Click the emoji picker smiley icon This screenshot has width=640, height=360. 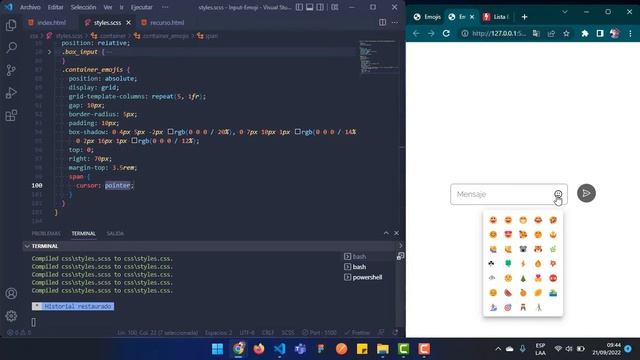coord(558,194)
